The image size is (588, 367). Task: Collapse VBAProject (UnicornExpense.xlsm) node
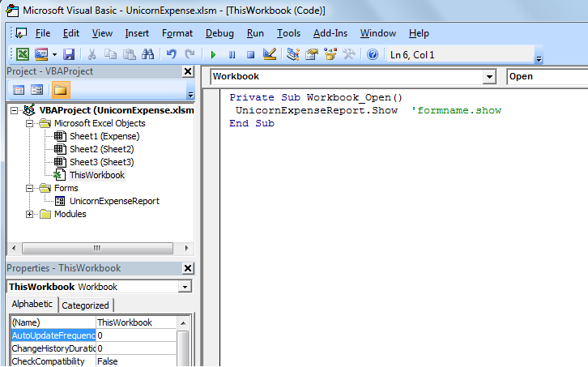[15, 110]
